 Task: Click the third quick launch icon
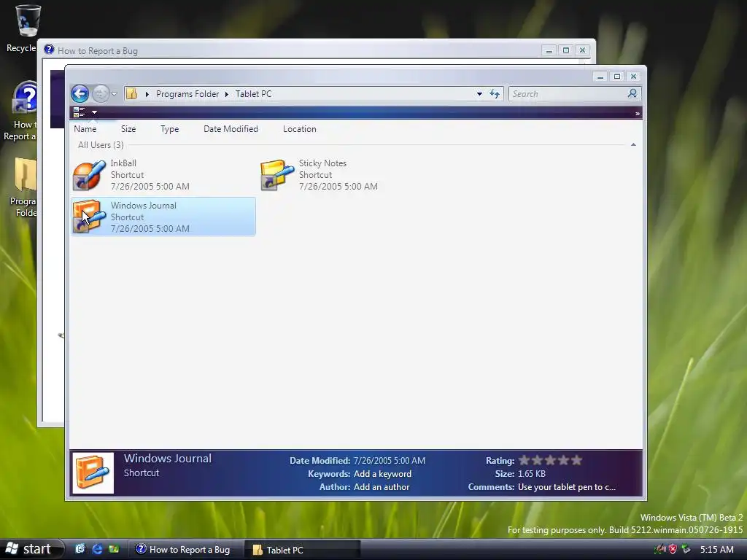tap(113, 549)
